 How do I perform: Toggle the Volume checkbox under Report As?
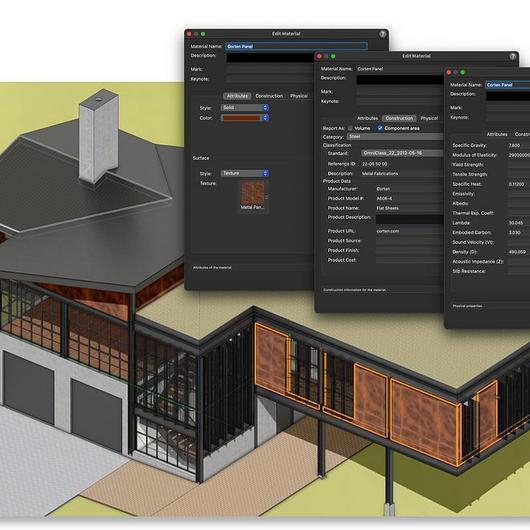pos(350,128)
